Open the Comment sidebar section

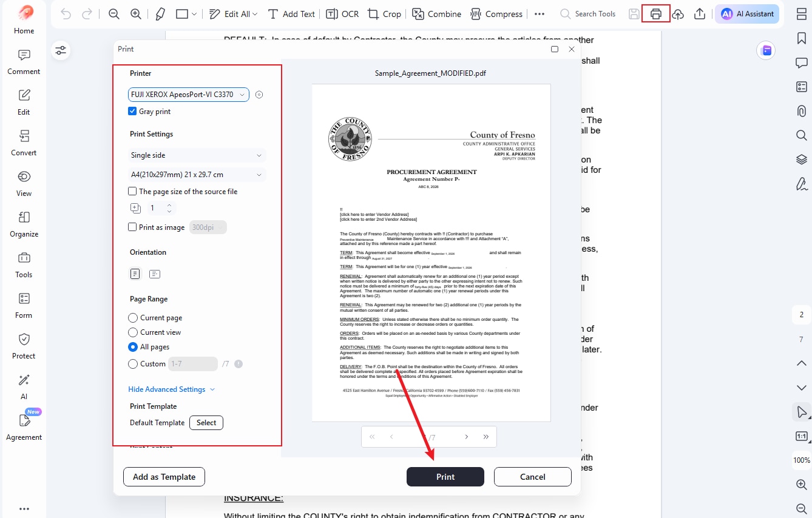click(24, 62)
